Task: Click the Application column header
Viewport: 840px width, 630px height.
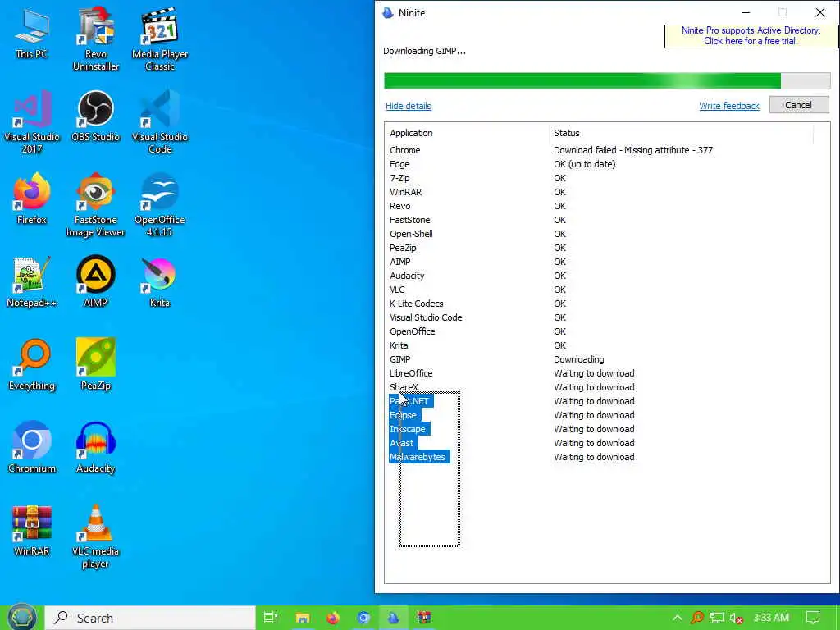Action: click(467, 133)
